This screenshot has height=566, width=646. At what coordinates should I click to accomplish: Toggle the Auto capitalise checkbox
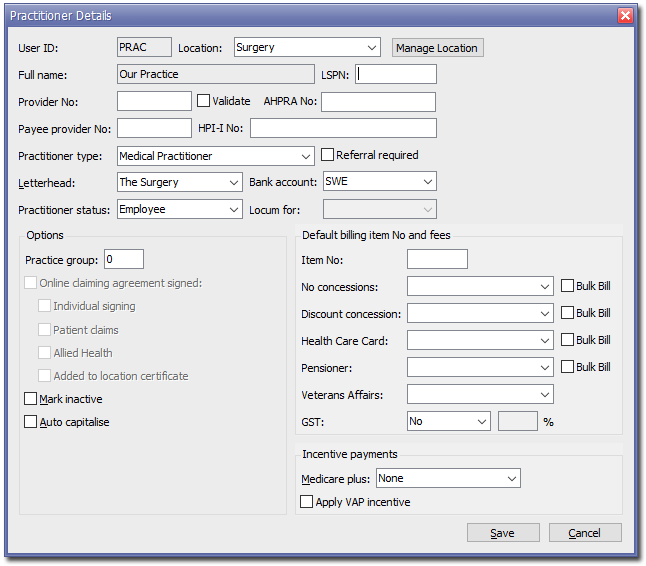[30, 422]
